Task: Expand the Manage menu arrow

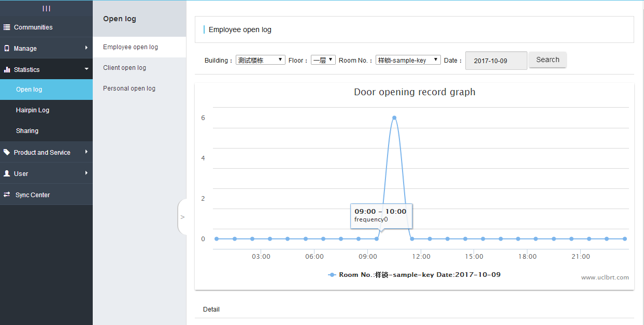Action: pyautogui.click(x=87, y=48)
